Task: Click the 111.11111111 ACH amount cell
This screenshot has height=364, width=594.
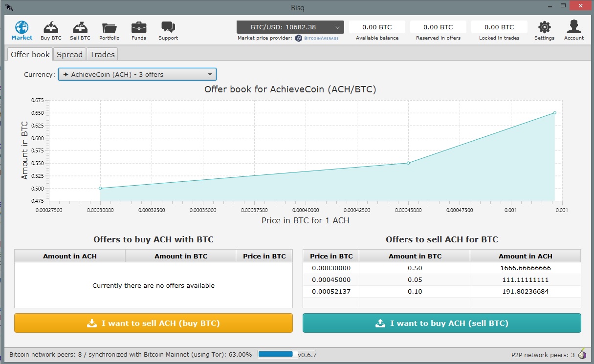Action: pyautogui.click(x=526, y=280)
